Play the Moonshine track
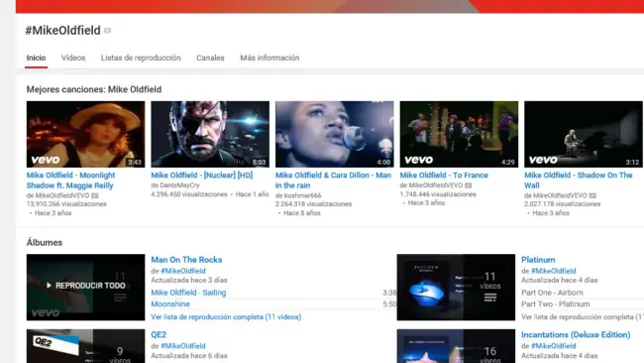Viewport: 644px width, 363px height. coord(170,304)
